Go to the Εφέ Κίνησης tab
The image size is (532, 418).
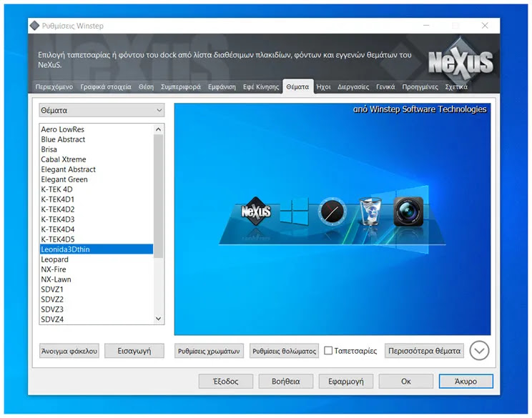click(x=260, y=86)
